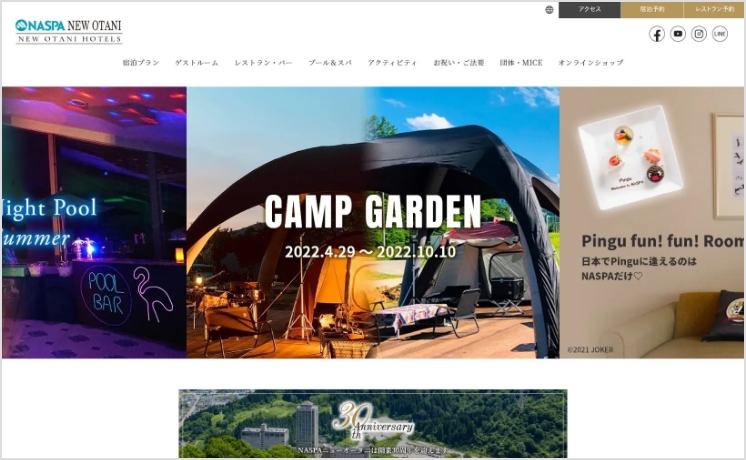The image size is (746, 460).
Task: Click the globe language selector icon
Action: (549, 10)
